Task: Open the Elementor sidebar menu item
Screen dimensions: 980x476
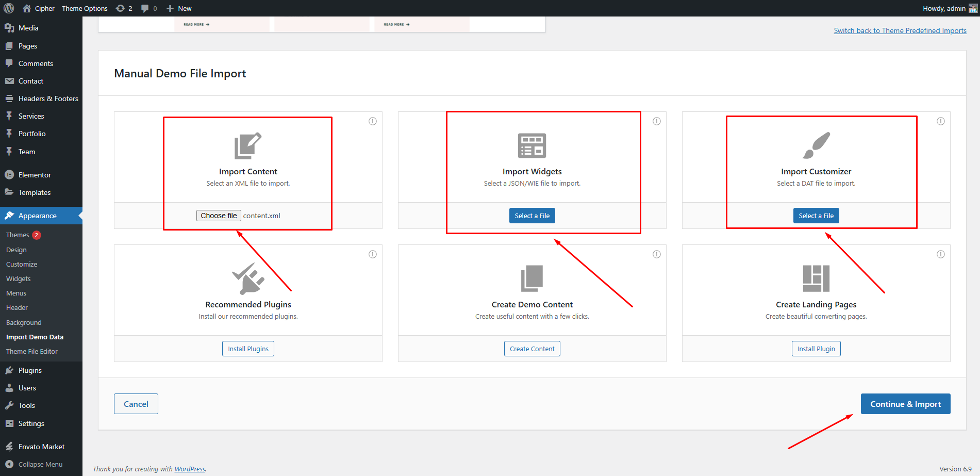Action: click(x=35, y=175)
